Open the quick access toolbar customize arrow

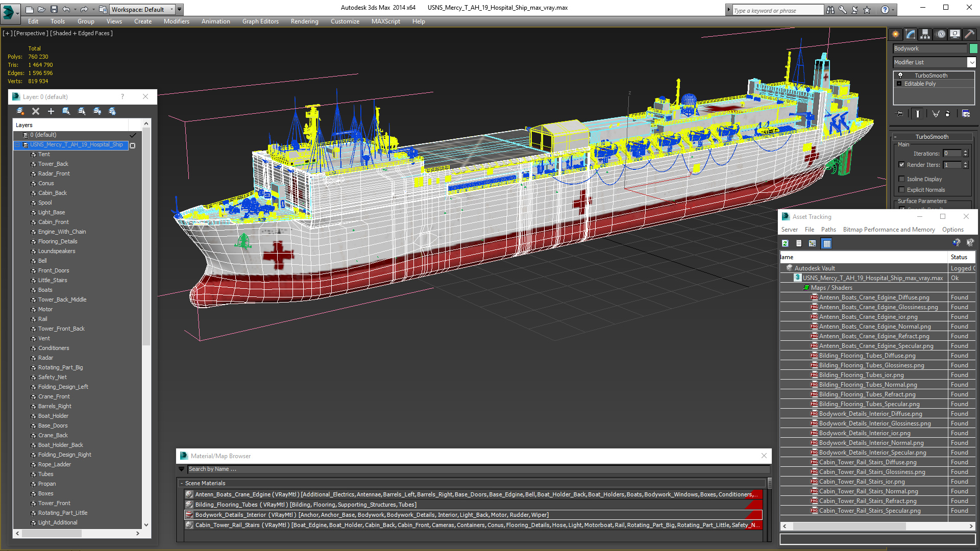pos(180,10)
